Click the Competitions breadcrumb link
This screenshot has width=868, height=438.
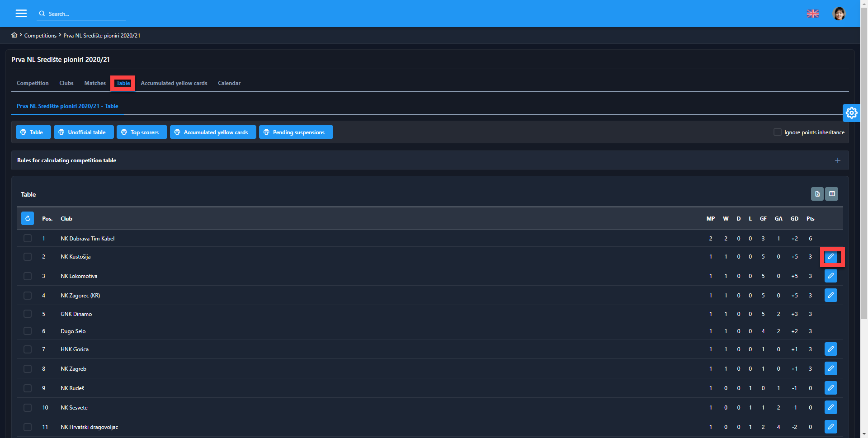click(40, 36)
